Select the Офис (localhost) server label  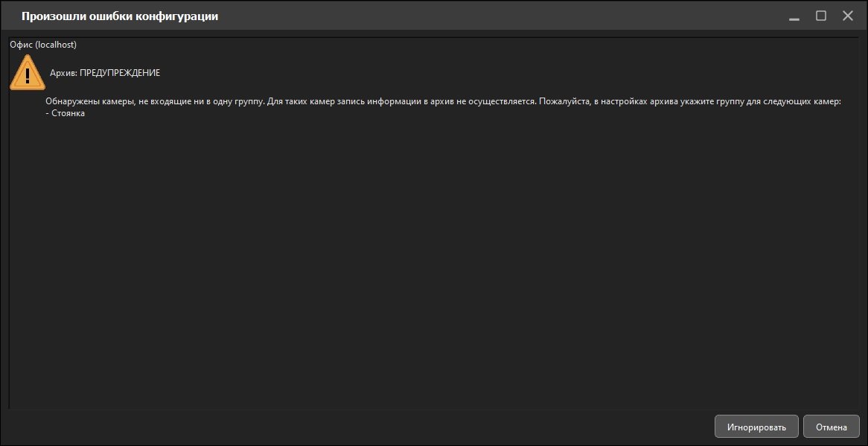tap(43, 44)
